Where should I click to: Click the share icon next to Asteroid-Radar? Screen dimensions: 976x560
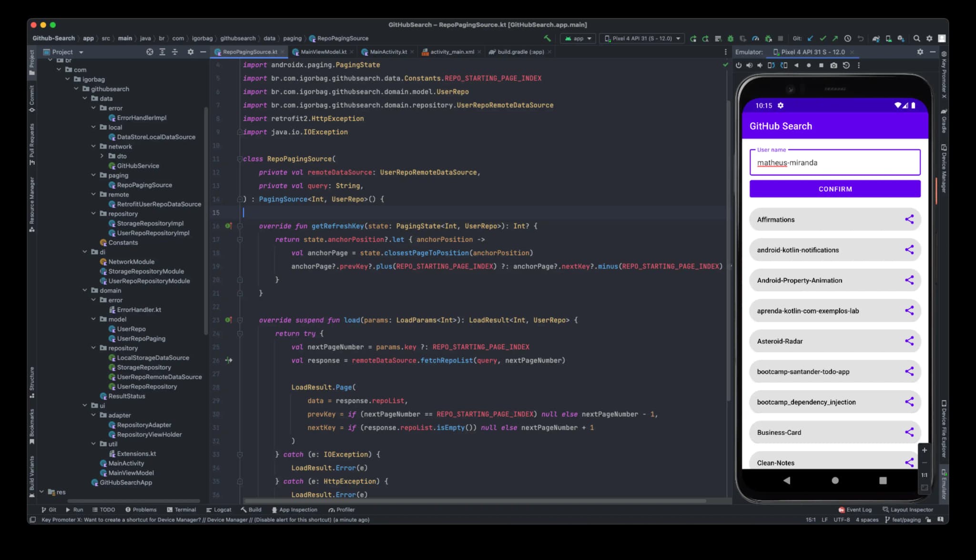click(x=909, y=341)
